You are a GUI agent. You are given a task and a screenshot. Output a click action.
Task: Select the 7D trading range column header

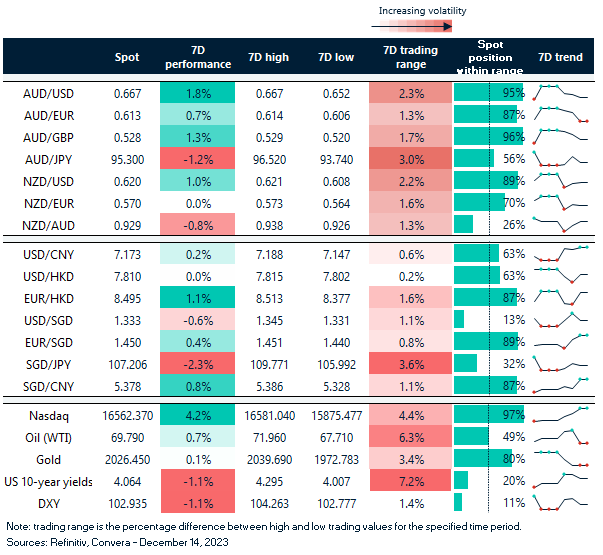click(410, 57)
